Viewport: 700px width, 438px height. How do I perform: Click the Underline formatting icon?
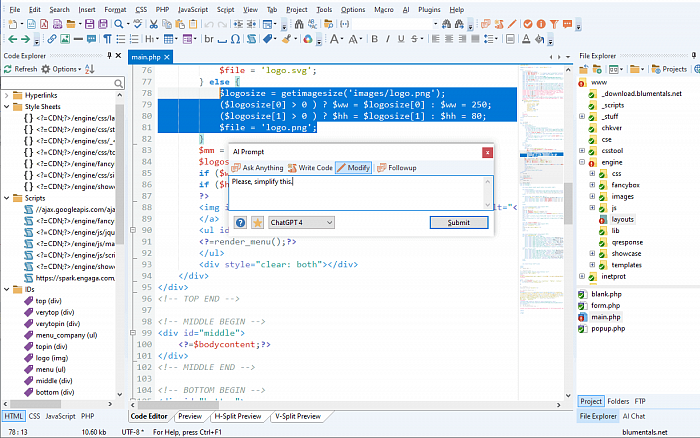tap(400, 39)
